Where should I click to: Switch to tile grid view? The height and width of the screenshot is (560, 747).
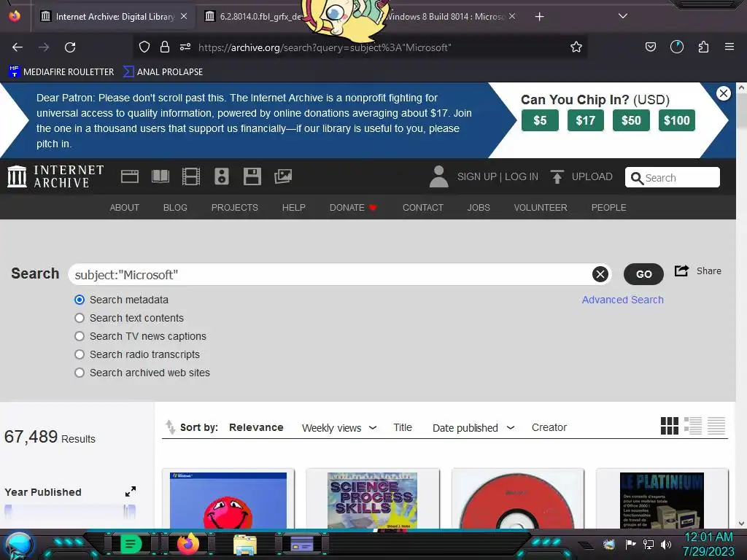pos(670,426)
